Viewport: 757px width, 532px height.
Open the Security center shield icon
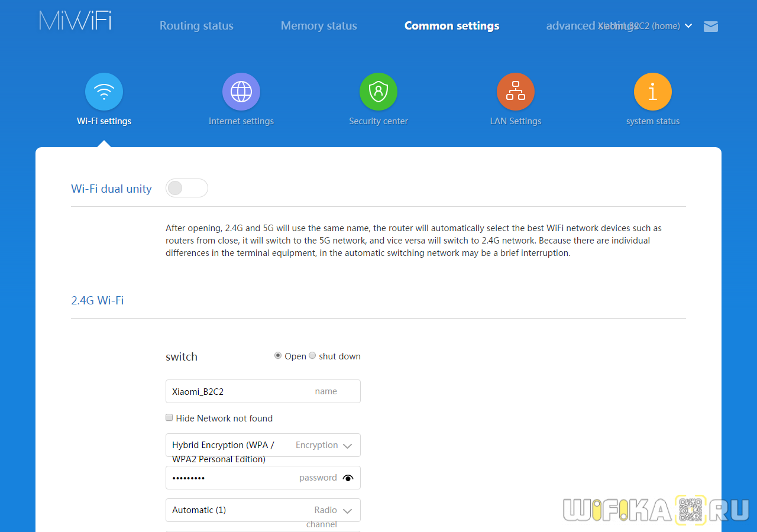coord(378,92)
